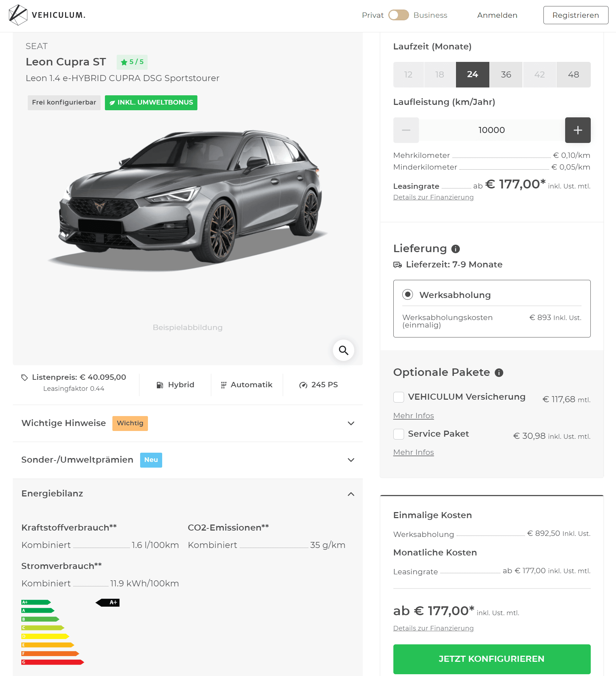
Task: Click the 245 PS speedometer icon
Action: tap(303, 385)
